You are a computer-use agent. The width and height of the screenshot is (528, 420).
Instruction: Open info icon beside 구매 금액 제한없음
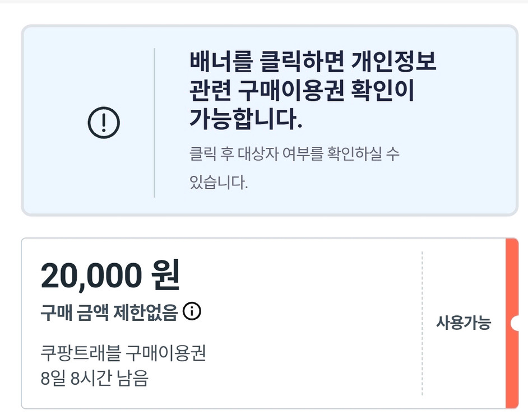pyautogui.click(x=192, y=311)
